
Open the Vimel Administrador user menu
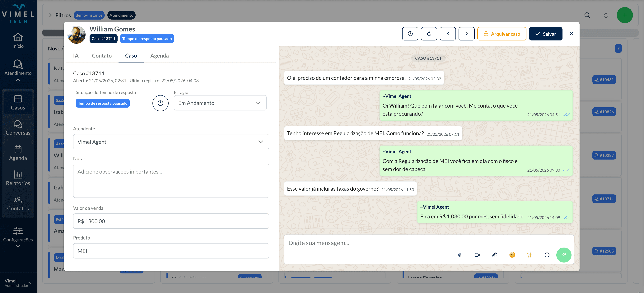[x=18, y=283]
